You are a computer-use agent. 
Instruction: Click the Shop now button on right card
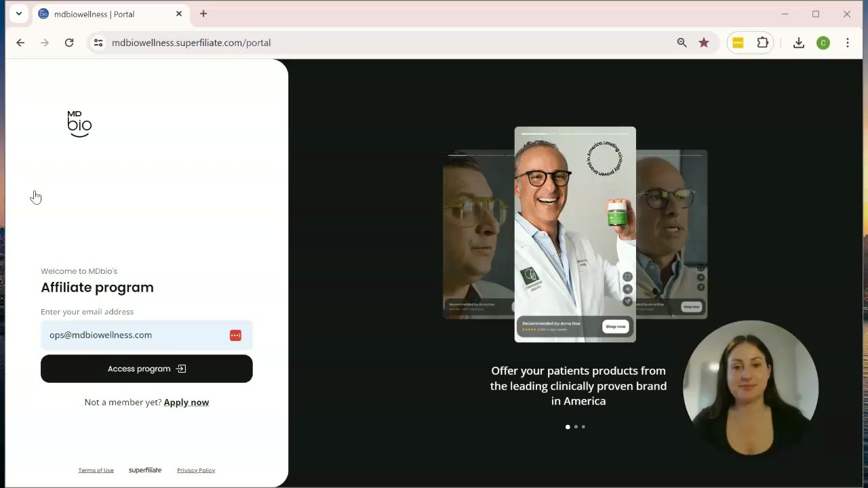[691, 307]
